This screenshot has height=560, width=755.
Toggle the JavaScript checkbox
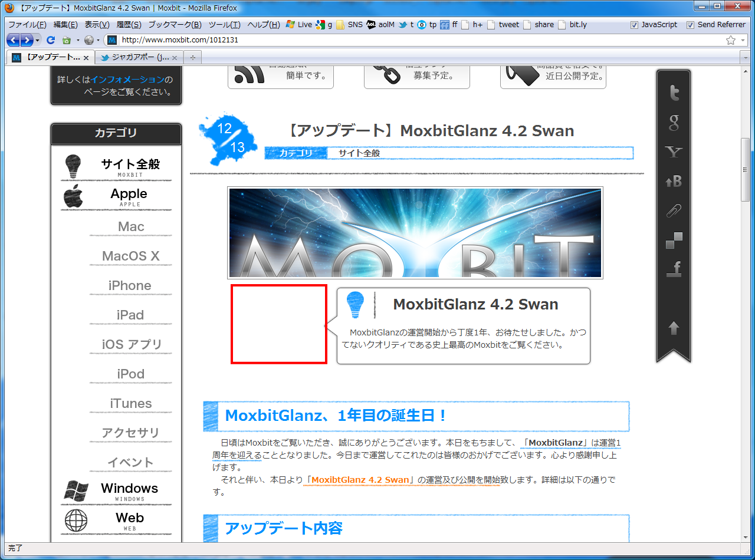635,25
